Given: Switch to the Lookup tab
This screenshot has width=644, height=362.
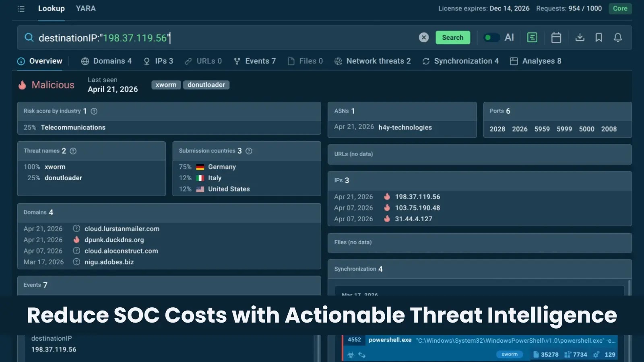Looking at the screenshot, I should (51, 8).
